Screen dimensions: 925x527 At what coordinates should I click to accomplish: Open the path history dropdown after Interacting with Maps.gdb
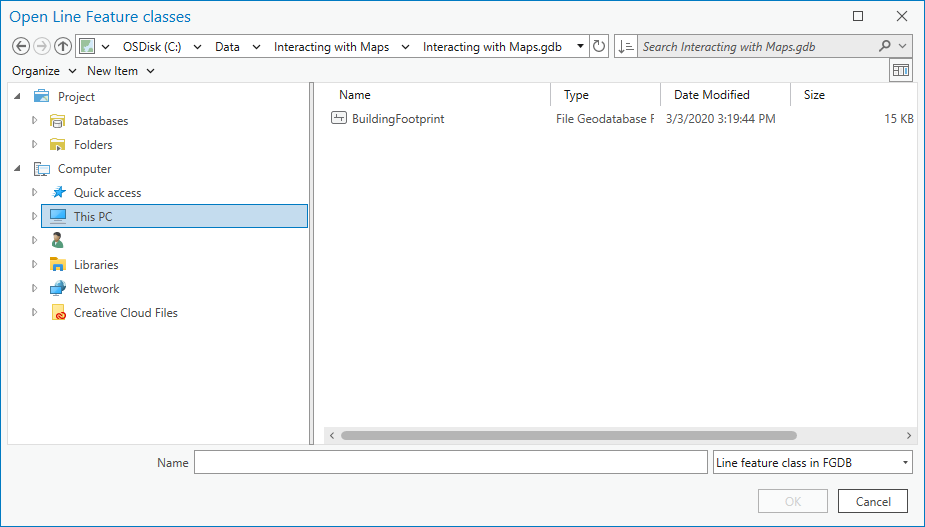[580, 47]
